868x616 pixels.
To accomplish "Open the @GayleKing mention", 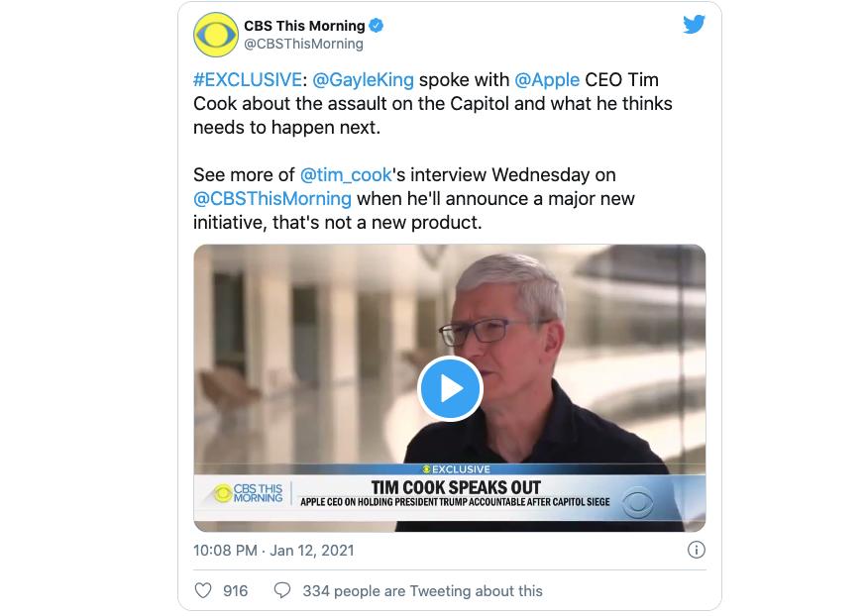I will 364,80.
